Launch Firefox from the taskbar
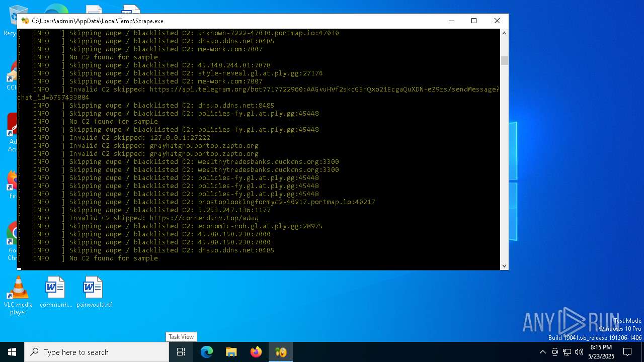The height and width of the screenshot is (362, 644). [256, 352]
